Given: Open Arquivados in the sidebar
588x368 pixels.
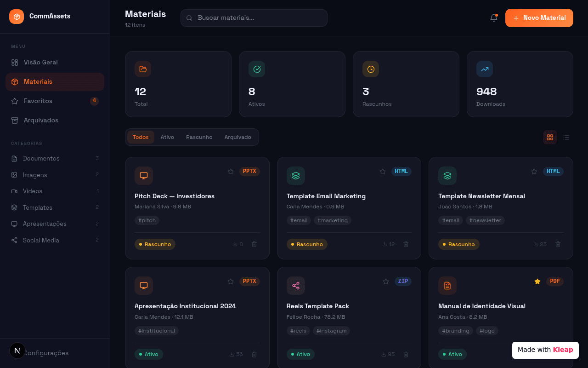Looking at the screenshot, I should 55,120.
